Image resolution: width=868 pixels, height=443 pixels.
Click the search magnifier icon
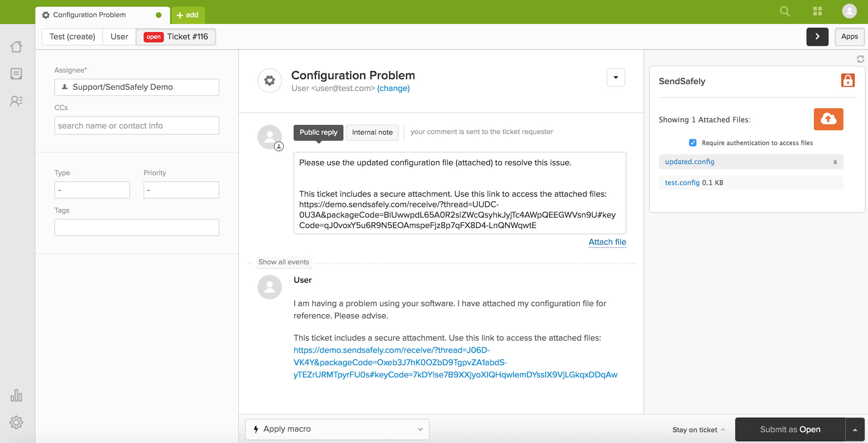(785, 11)
